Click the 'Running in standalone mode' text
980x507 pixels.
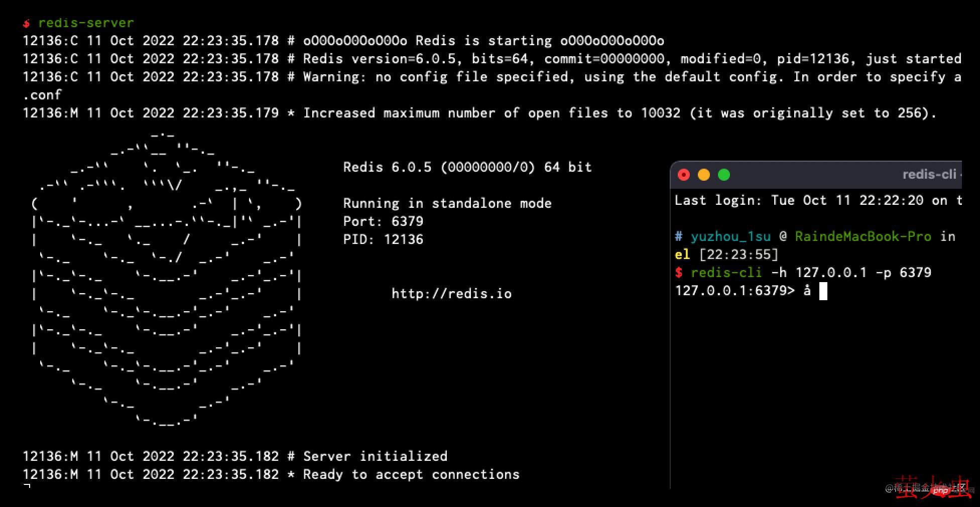447,203
